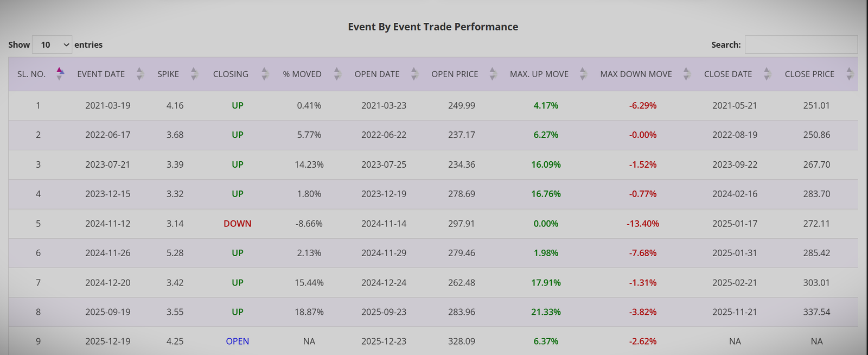Click the UP closing value in row 1
868x355 pixels.
[237, 105]
